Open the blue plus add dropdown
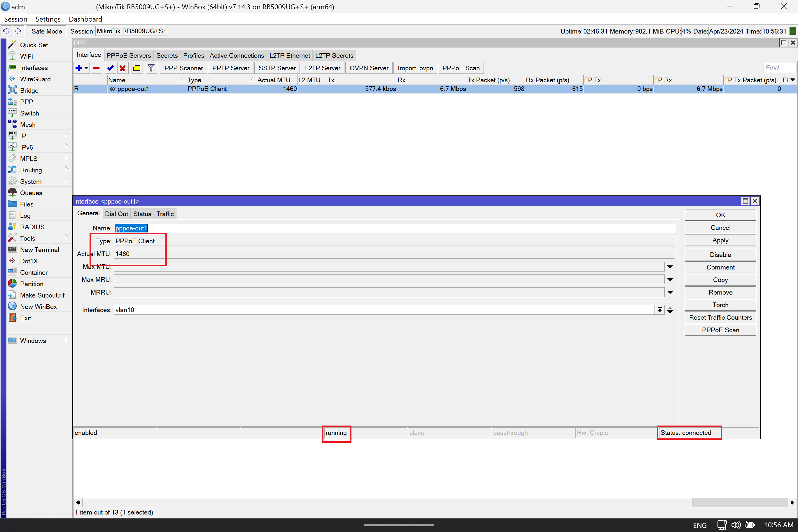Viewport: 798px width, 532px height. (x=82, y=68)
